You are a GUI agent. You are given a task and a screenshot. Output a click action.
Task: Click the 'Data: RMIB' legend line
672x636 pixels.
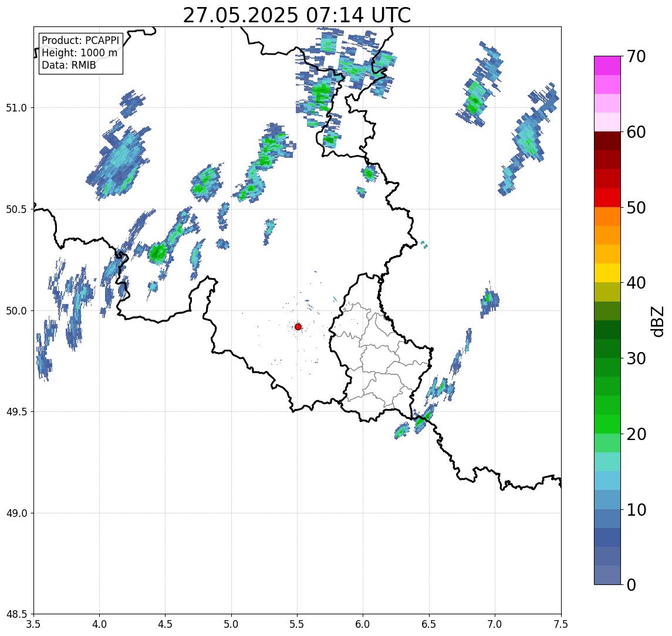[x=69, y=66]
